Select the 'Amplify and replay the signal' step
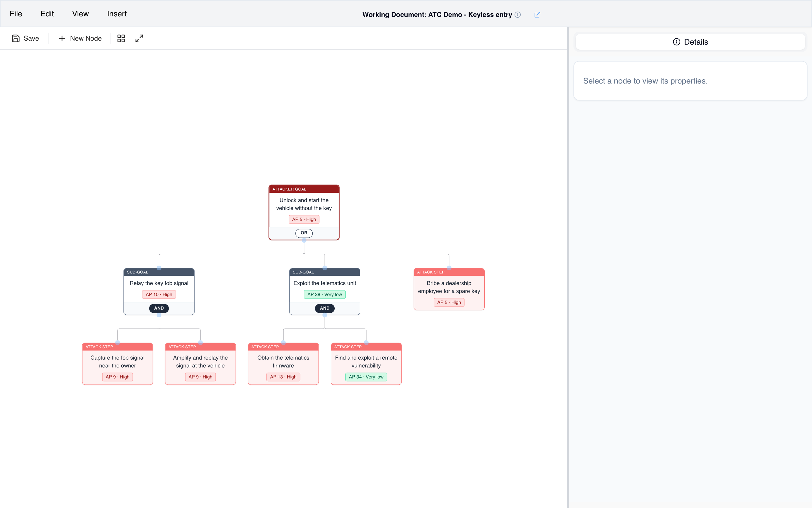The height and width of the screenshot is (508, 812). coord(200,364)
